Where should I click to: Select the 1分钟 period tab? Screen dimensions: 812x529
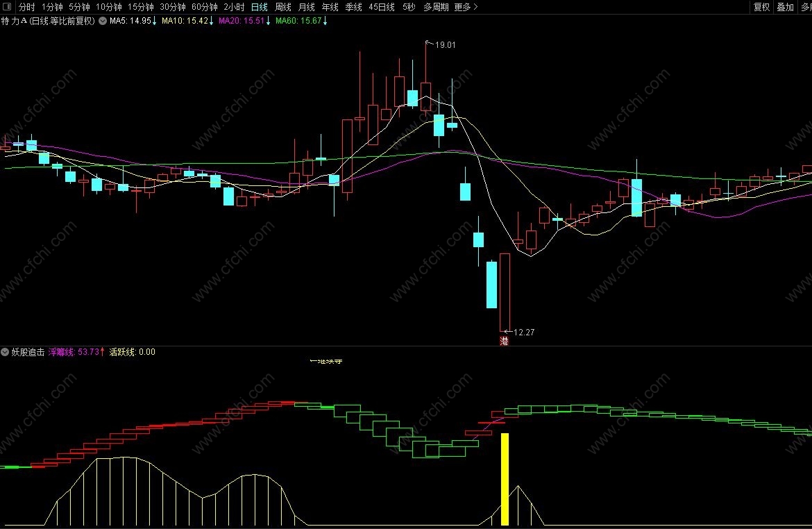point(52,7)
